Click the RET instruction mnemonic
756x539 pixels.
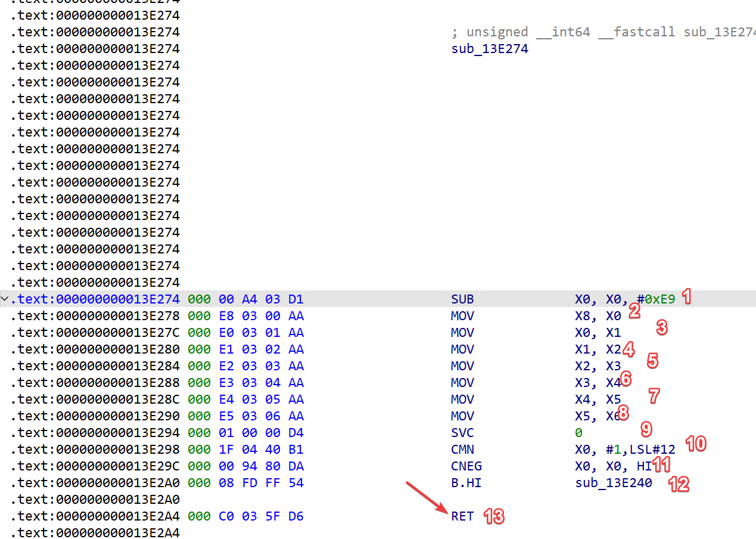tap(462, 516)
